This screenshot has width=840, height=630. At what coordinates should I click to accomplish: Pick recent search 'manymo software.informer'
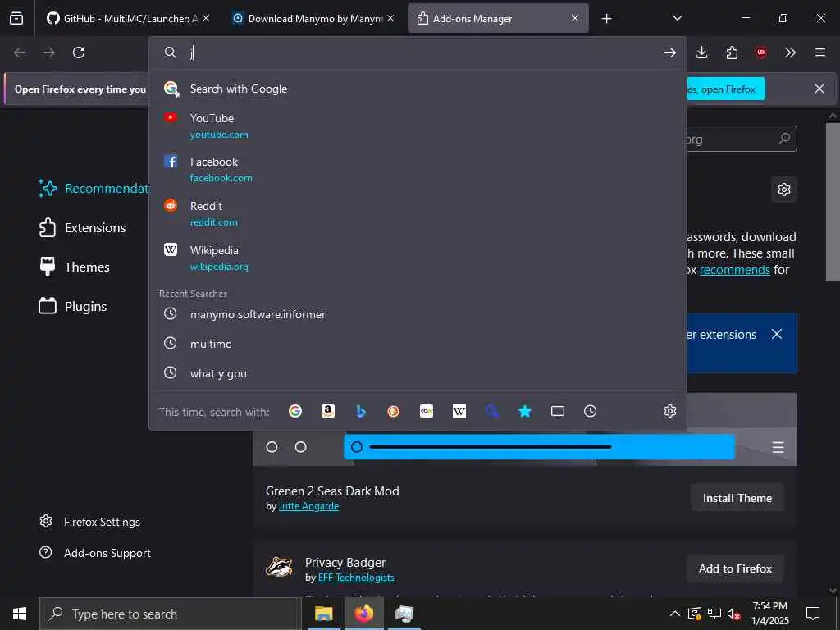(x=418, y=314)
